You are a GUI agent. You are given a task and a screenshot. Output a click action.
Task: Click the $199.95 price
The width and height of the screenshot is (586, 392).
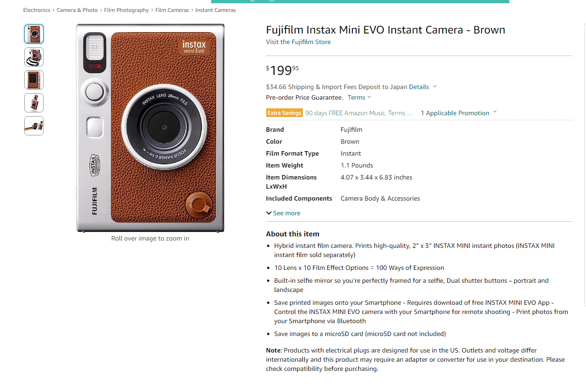283,70
